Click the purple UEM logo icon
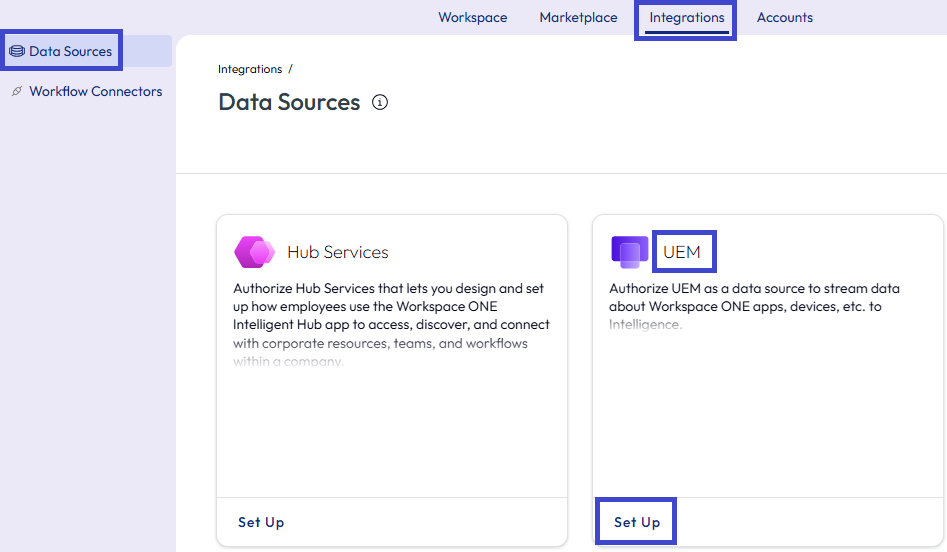The width and height of the screenshot is (947, 552). [629, 252]
